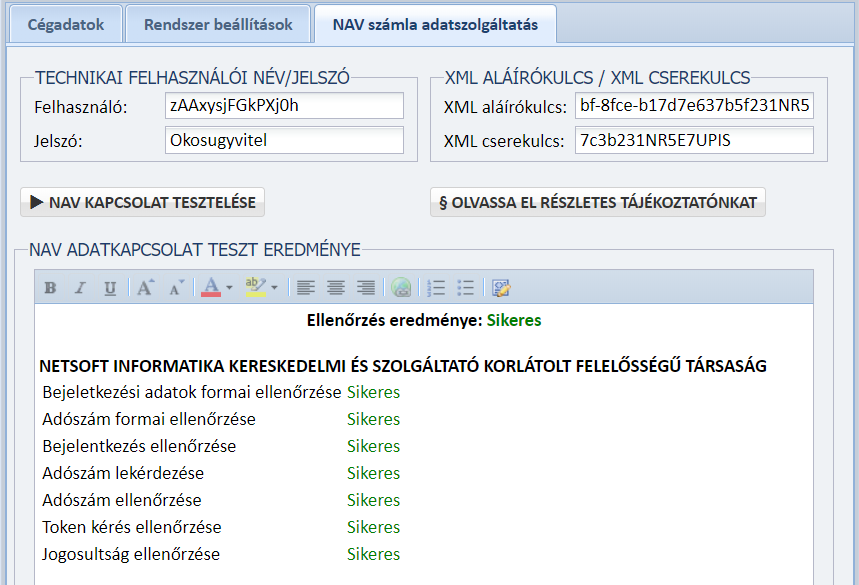Insert hyperlink with globe icon
The image size is (859, 585).
401,288
